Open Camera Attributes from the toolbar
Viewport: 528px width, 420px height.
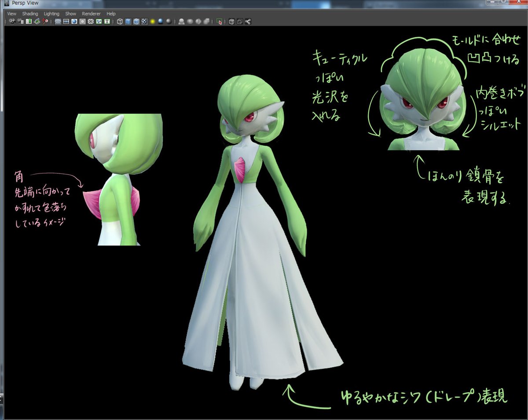point(20,21)
